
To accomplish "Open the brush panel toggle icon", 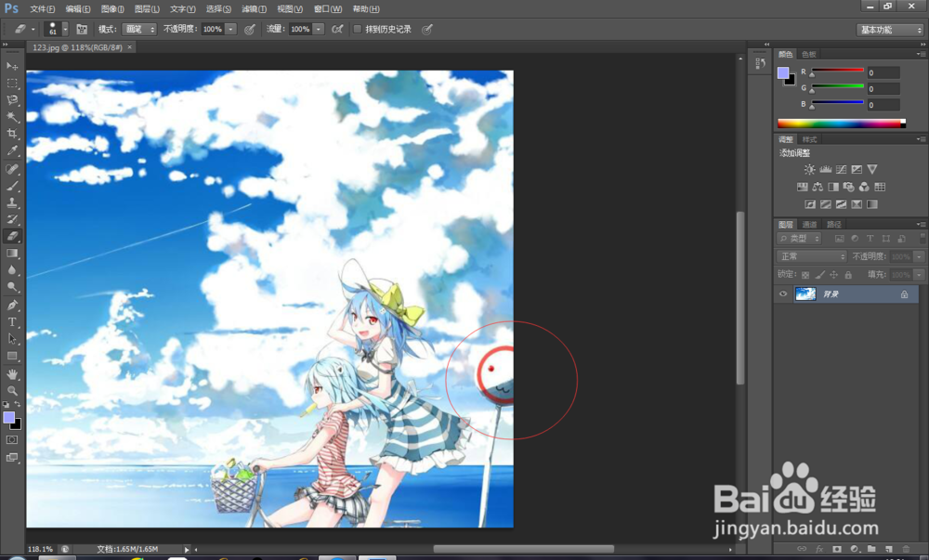I will click(82, 29).
